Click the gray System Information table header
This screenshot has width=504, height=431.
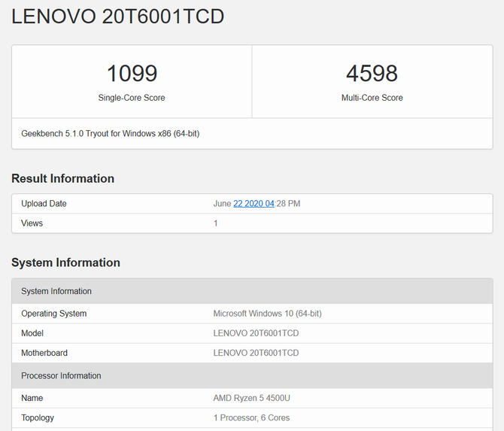[56, 291]
